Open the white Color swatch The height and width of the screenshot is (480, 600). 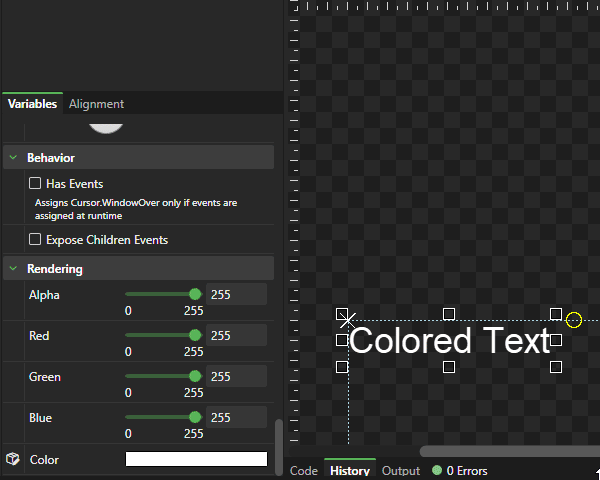click(196, 459)
